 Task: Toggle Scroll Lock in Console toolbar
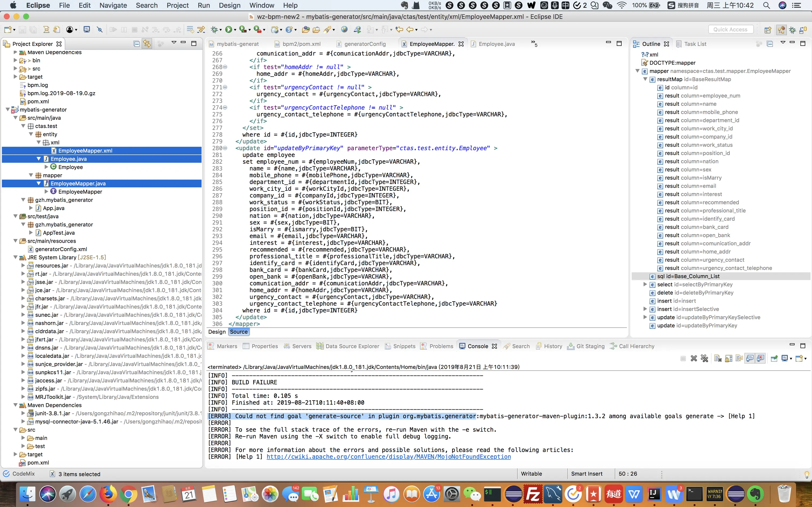coord(728,358)
